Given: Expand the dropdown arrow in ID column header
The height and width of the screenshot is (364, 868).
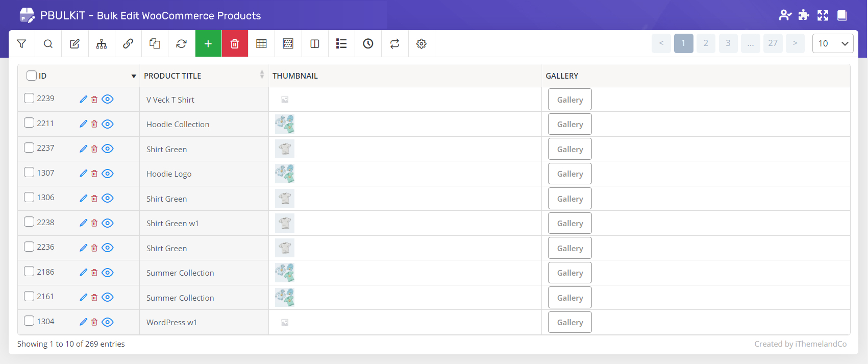Looking at the screenshot, I should coord(134,76).
